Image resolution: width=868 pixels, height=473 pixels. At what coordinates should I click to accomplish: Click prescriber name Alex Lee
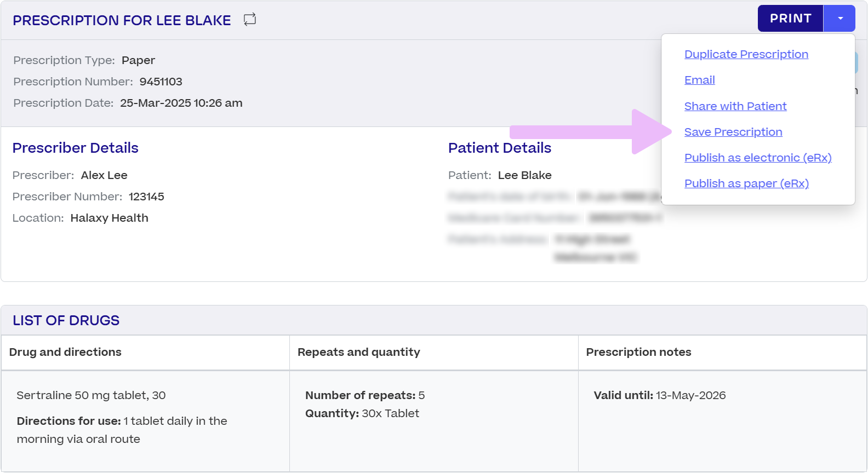point(104,175)
